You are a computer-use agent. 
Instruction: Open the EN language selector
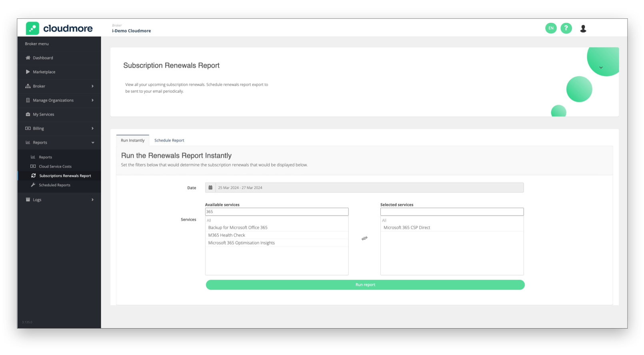tap(551, 28)
